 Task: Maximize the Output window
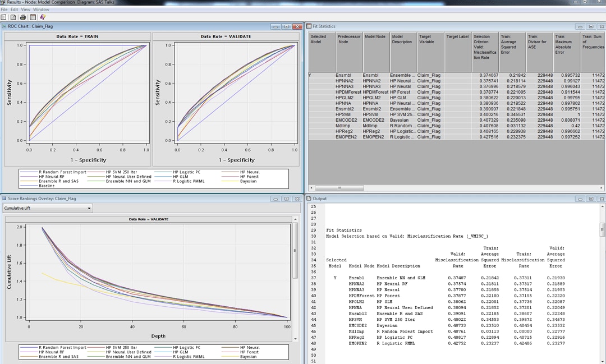(591, 199)
